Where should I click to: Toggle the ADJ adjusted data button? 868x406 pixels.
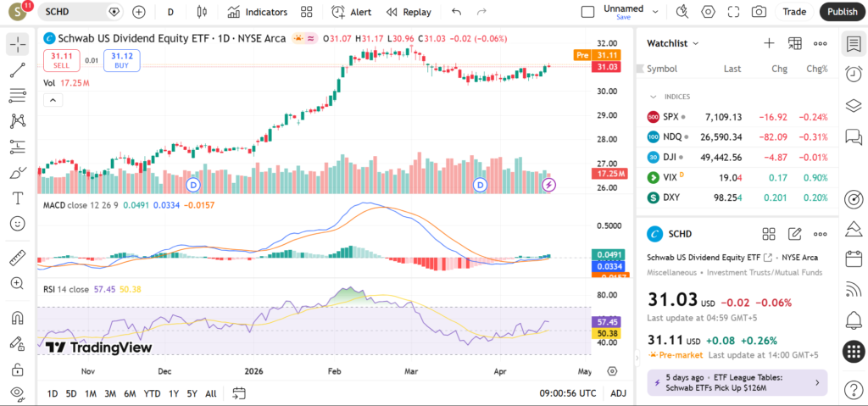click(618, 393)
